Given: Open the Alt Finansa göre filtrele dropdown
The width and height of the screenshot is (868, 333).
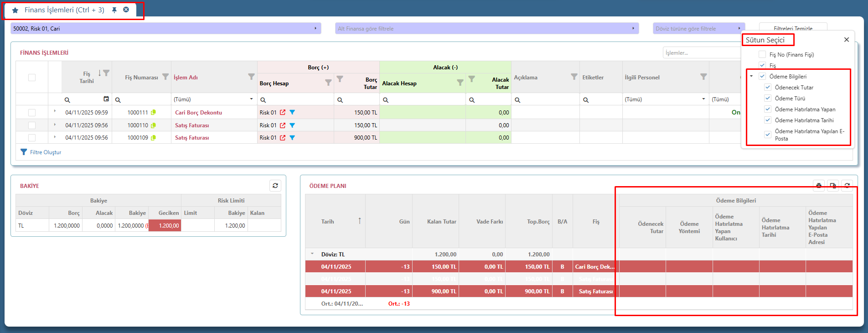Looking at the screenshot, I should [487, 28].
